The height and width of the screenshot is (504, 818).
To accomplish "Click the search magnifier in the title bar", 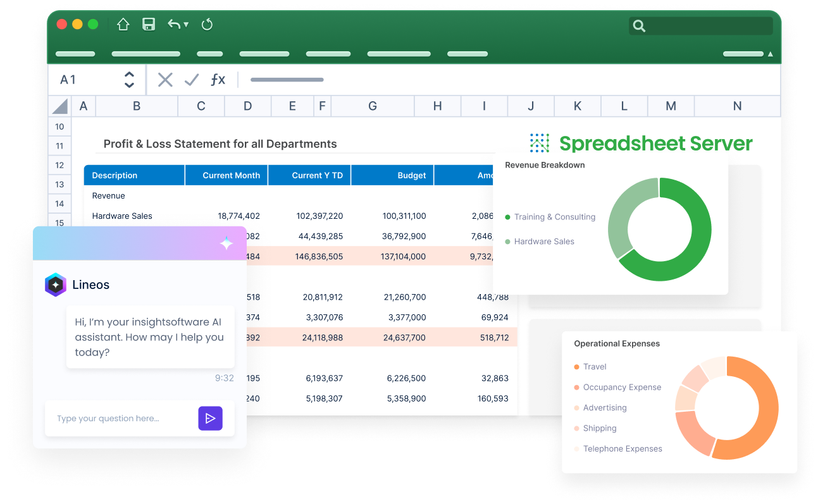I will pos(639,26).
